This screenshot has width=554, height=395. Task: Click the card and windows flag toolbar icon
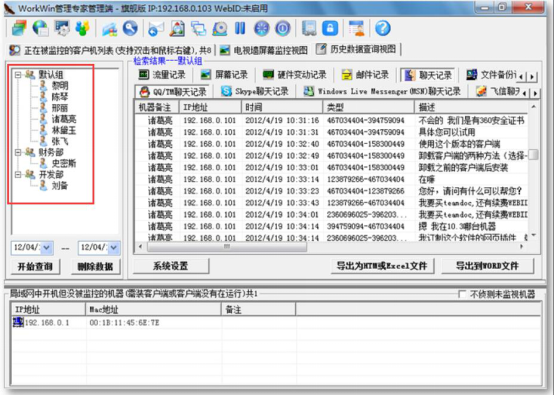110,28
